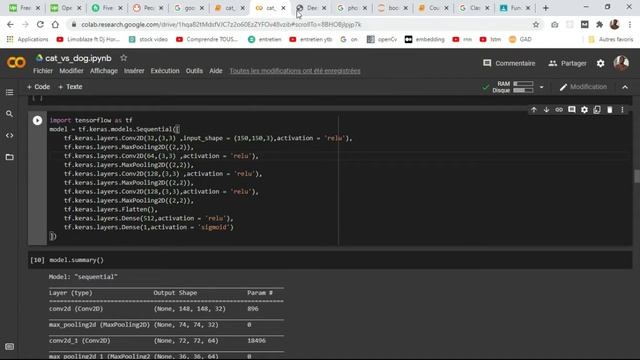This screenshot has width=640, height=360.
Task: Open the Fichier menu
Action: coord(43,71)
